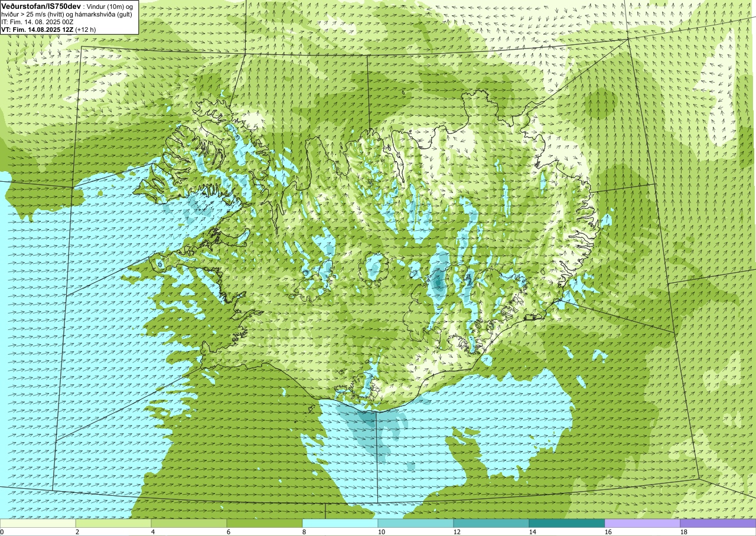Viewport: 756px width, 536px height.
Task: Click the title text 'Veðurstofan/IS750dev'
Action: coord(41,5)
